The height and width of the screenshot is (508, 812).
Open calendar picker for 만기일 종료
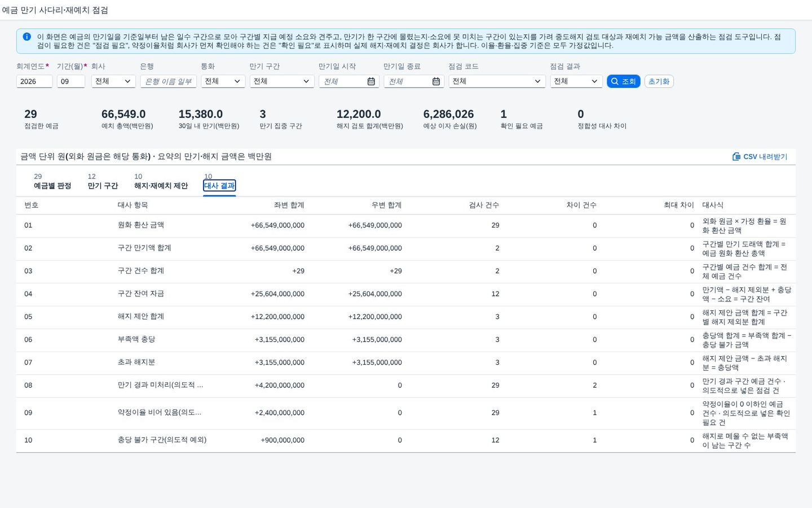coord(436,81)
